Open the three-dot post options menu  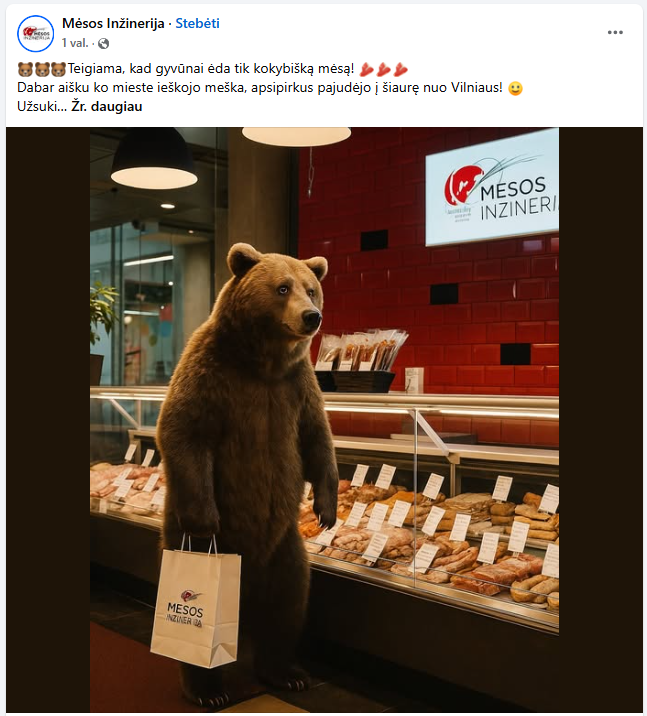[x=615, y=32]
